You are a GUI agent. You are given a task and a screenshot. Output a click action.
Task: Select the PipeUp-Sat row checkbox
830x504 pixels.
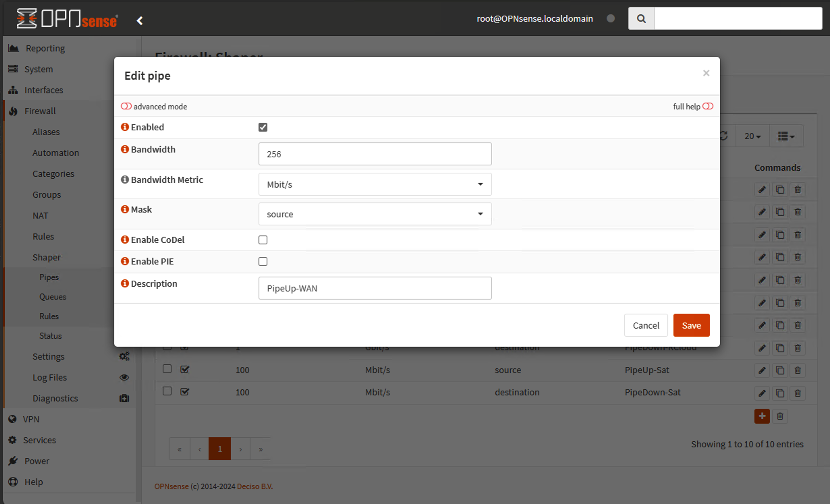point(167,369)
